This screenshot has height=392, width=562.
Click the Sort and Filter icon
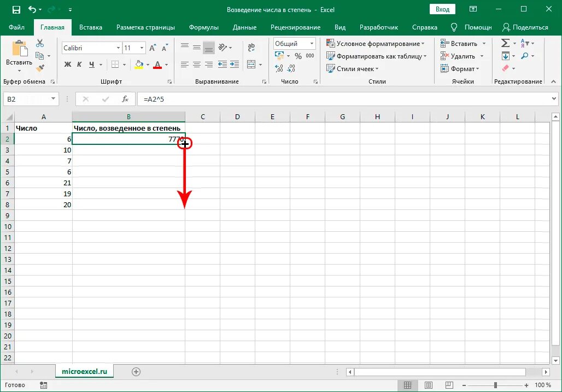[524, 43]
